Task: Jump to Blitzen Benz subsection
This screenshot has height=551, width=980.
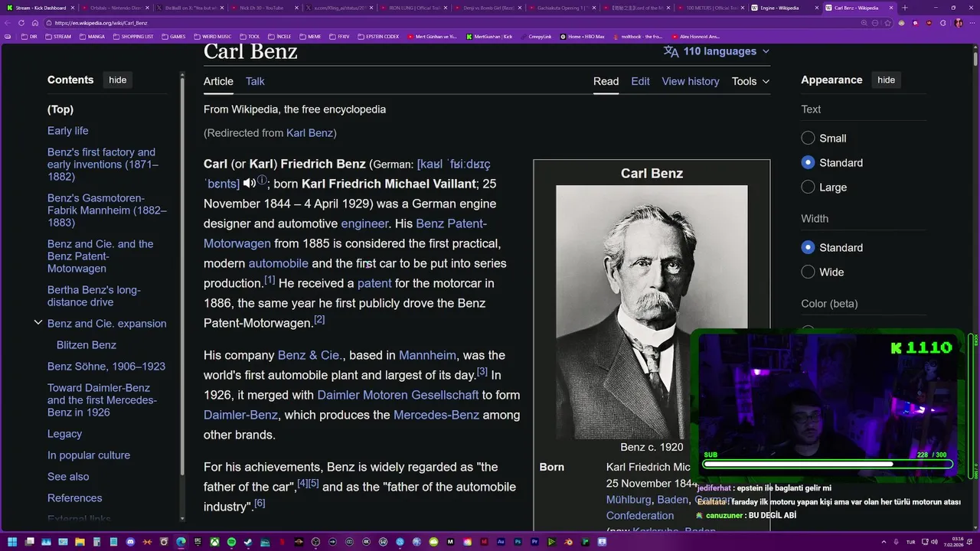Action: [87, 345]
